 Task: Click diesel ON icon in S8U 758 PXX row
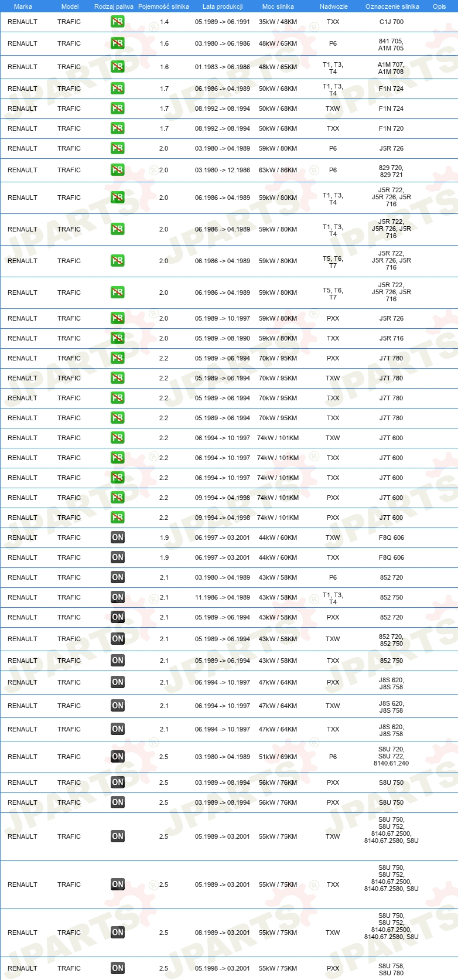pos(118,968)
